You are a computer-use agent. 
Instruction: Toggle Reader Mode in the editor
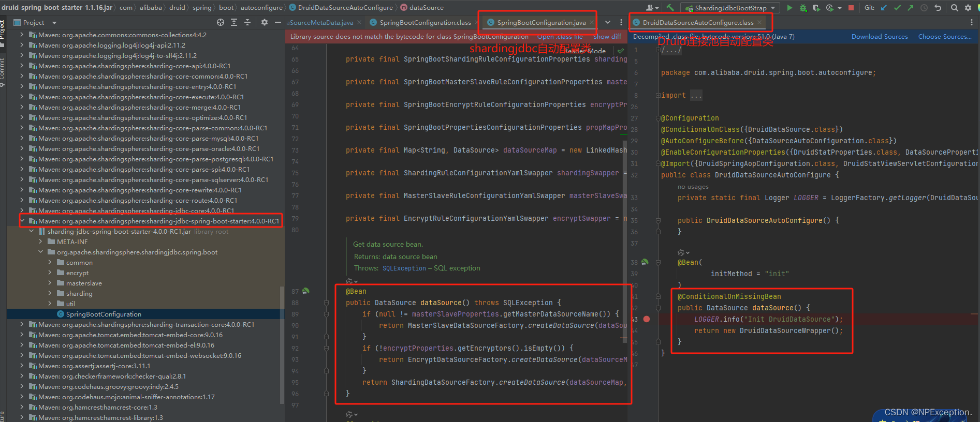tap(584, 51)
